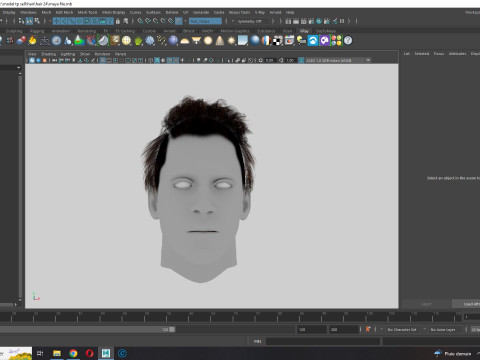Click the lock icon in status line
The width and height of the screenshot is (480, 360).
(x=118, y=21)
